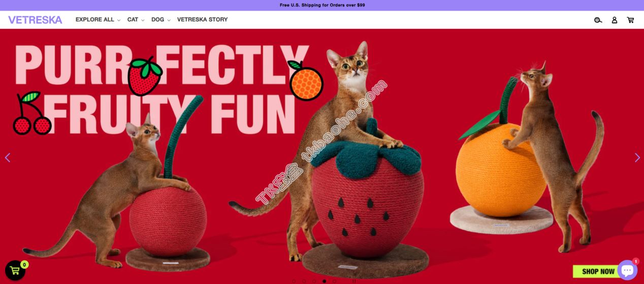Open the Shopify chat bubble
This screenshot has height=284, width=644.
click(627, 270)
